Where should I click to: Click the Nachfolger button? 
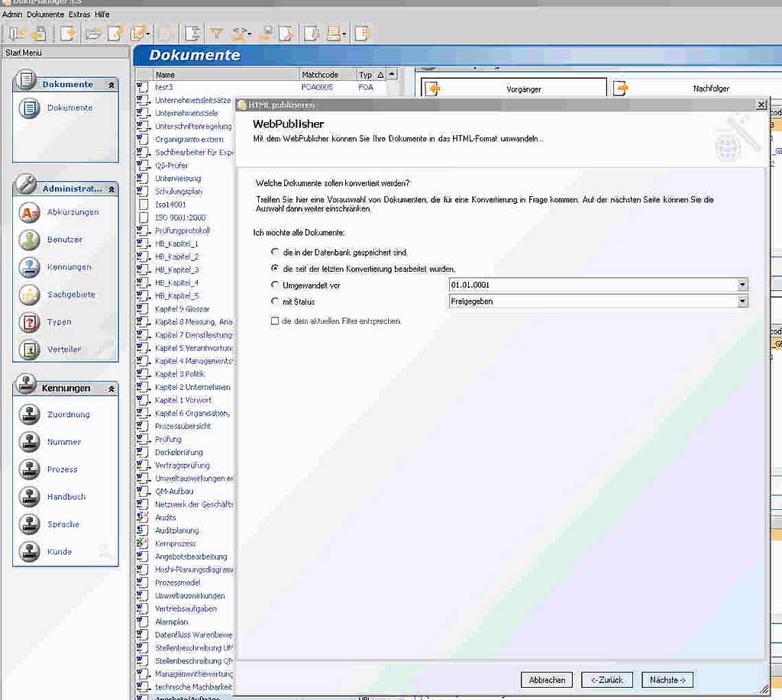(x=696, y=89)
